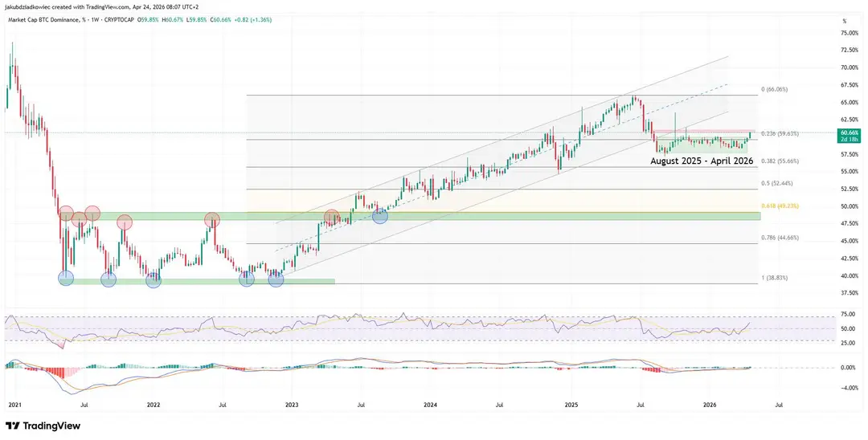Click the '45.00%' price axis label

850,241
